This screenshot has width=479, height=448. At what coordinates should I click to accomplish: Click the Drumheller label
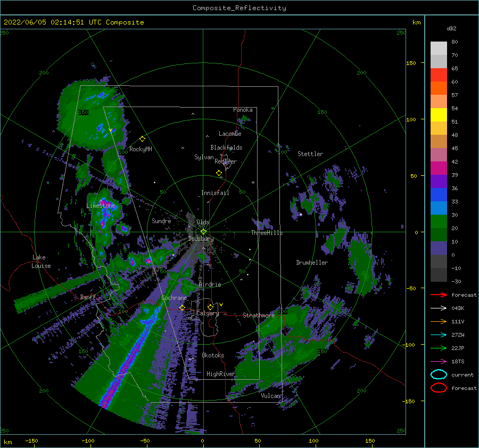pyautogui.click(x=312, y=263)
